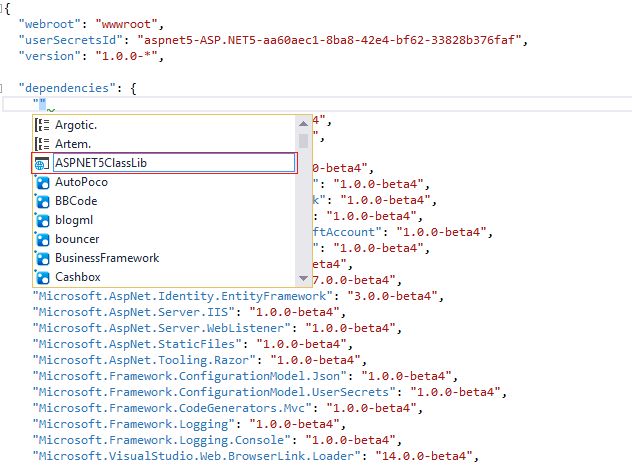This screenshot has width=632, height=465.
Task: Click Microsoft.Framework.CodeGenerators.Mvc dependency
Action: [x=172, y=408]
